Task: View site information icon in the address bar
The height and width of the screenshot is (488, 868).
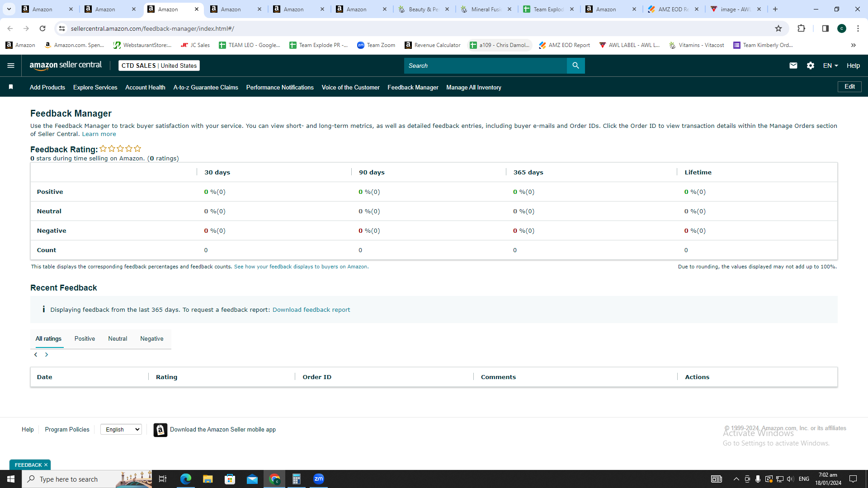Action: tap(62, 28)
